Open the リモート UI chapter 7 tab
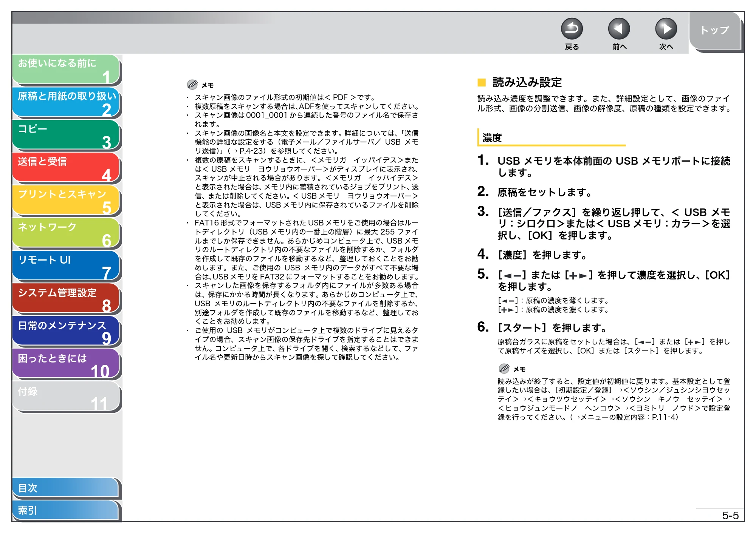756x534 pixels. [x=66, y=266]
